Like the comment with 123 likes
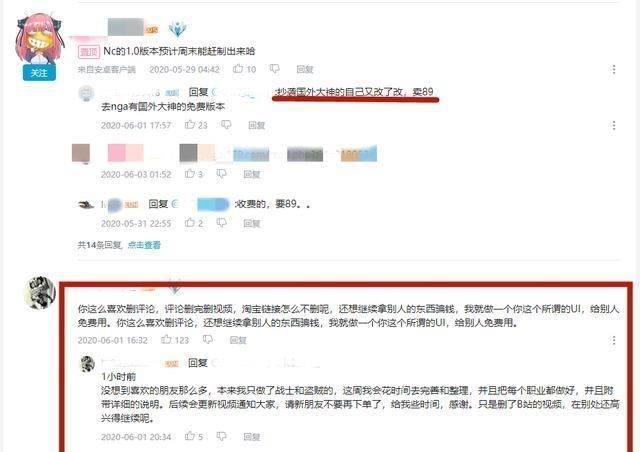Screen dimensions: 640x452 (x=166, y=339)
